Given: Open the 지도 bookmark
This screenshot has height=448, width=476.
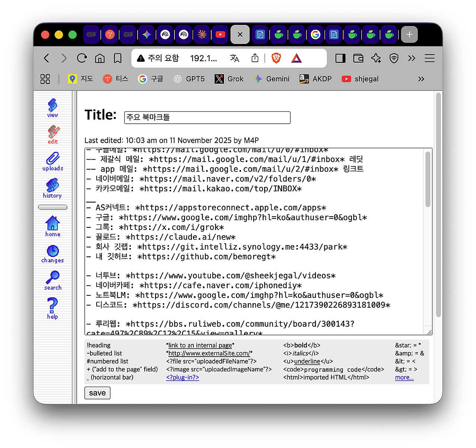Looking at the screenshot, I should (x=80, y=79).
